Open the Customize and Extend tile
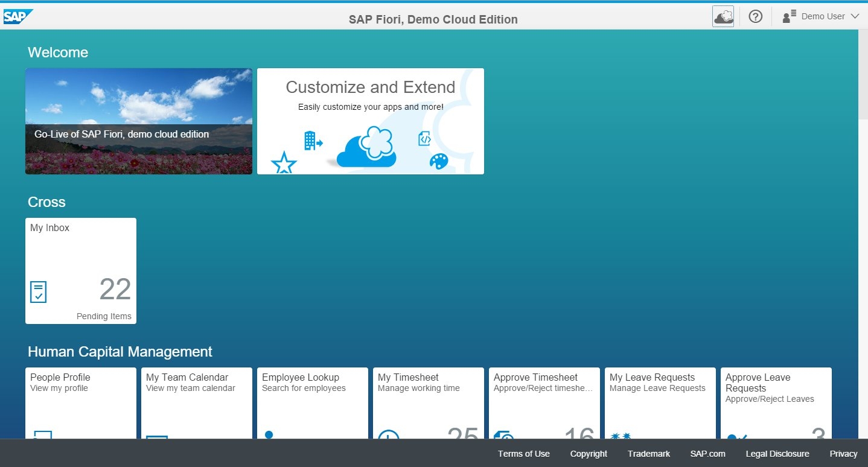The height and width of the screenshot is (467, 868). coord(371,121)
